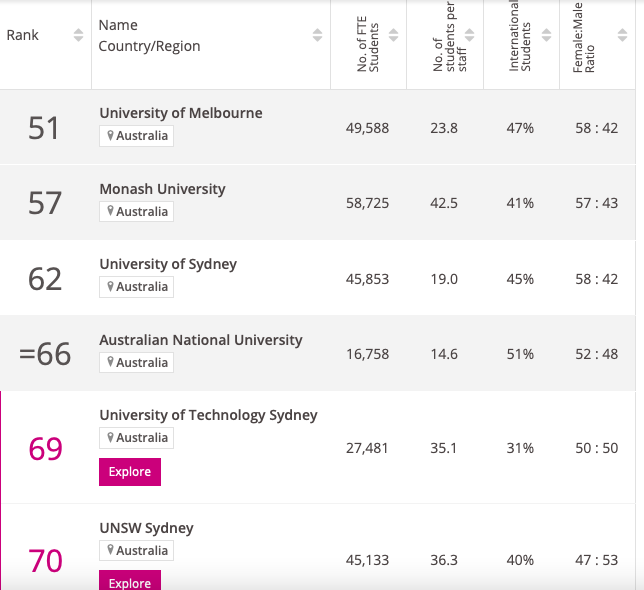Click rank number 62

pyautogui.click(x=45, y=279)
